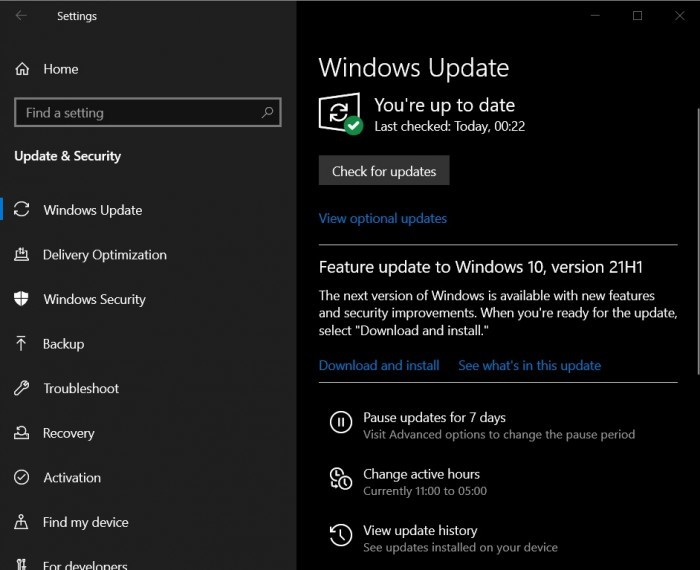Click Download and install link
Screen dimensions: 700x570
click(379, 365)
